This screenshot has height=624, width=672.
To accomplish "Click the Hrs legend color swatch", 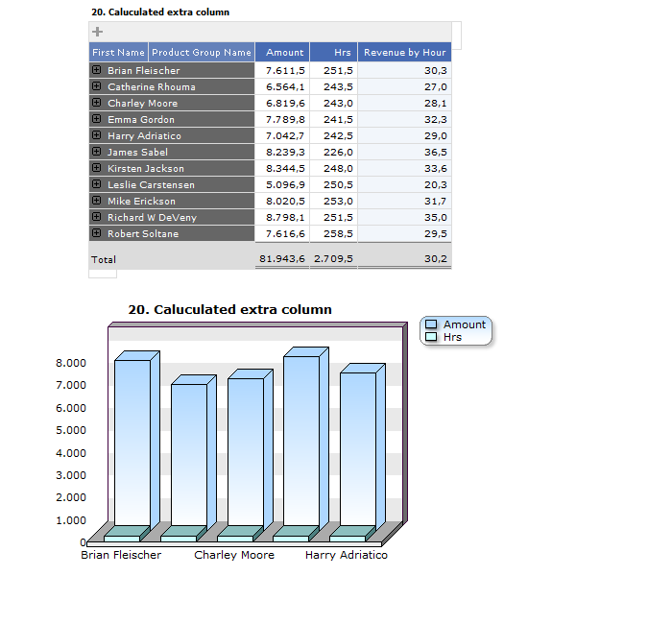I will (x=431, y=337).
